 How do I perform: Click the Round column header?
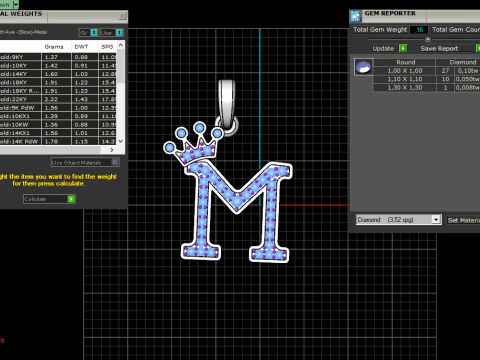[405, 62]
